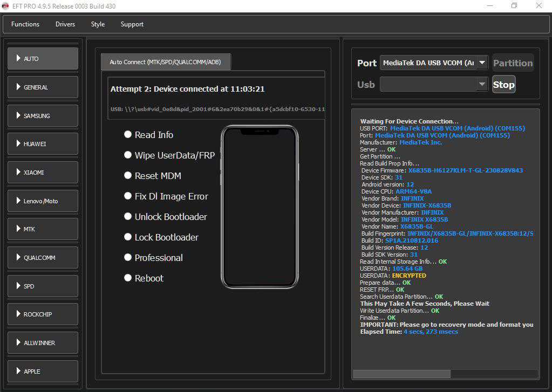Open the Drivers menu
This screenshot has height=392, width=552.
tap(65, 24)
